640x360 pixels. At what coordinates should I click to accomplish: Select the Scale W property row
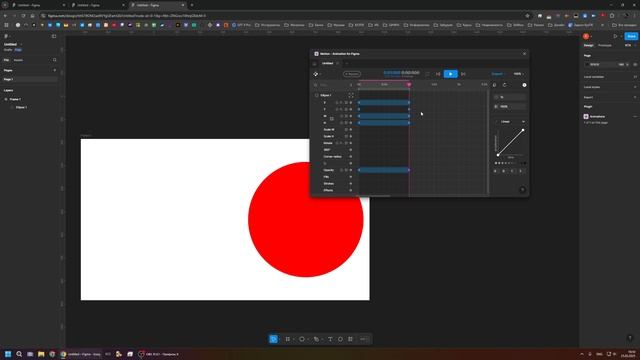tap(329, 129)
